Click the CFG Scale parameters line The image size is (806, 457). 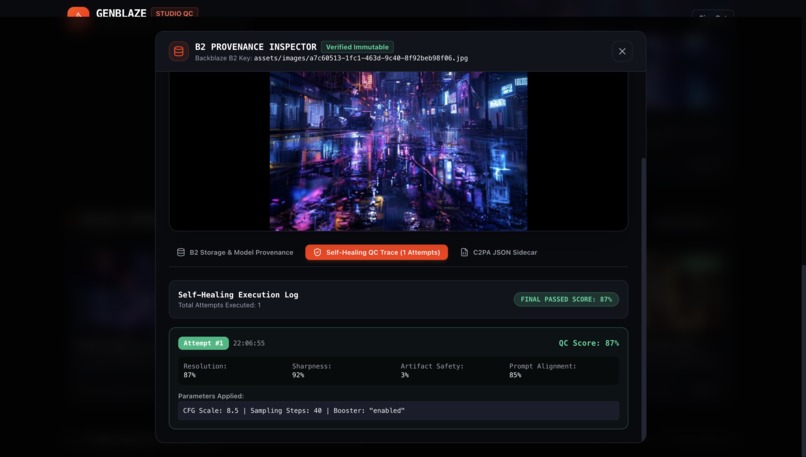coord(398,411)
